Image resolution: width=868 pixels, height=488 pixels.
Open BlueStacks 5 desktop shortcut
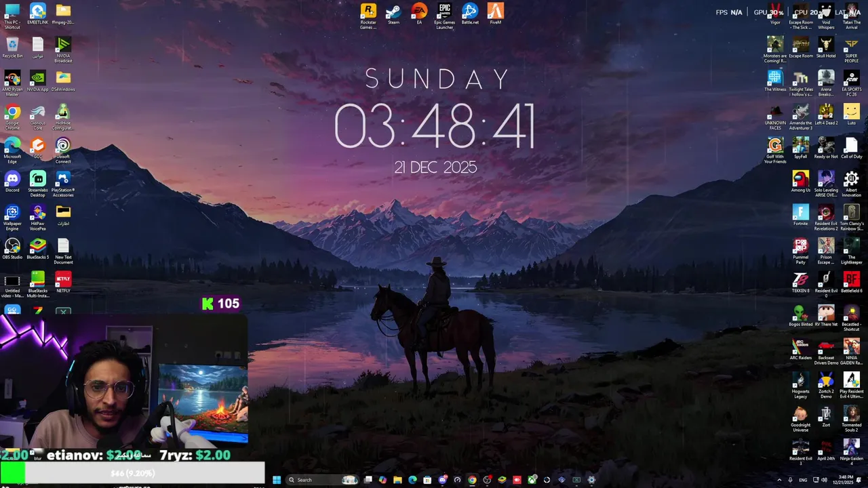pyautogui.click(x=38, y=249)
